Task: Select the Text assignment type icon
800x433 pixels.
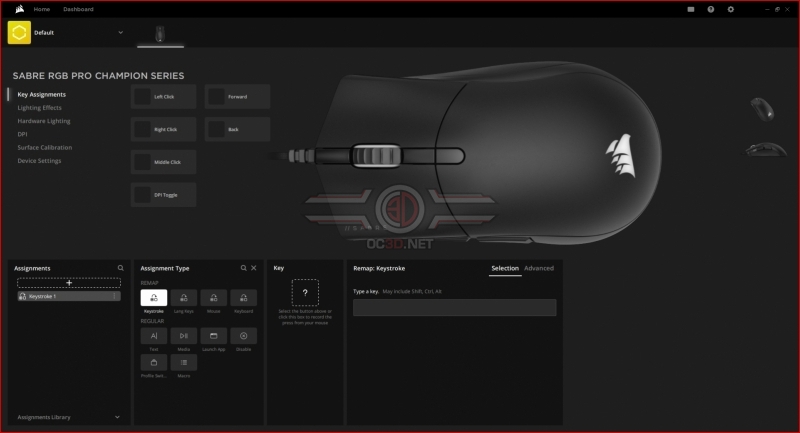Action: [x=154, y=336]
